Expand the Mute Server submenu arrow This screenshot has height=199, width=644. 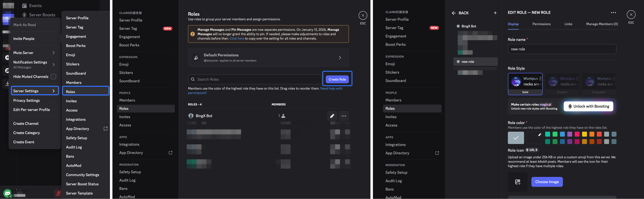(53, 52)
